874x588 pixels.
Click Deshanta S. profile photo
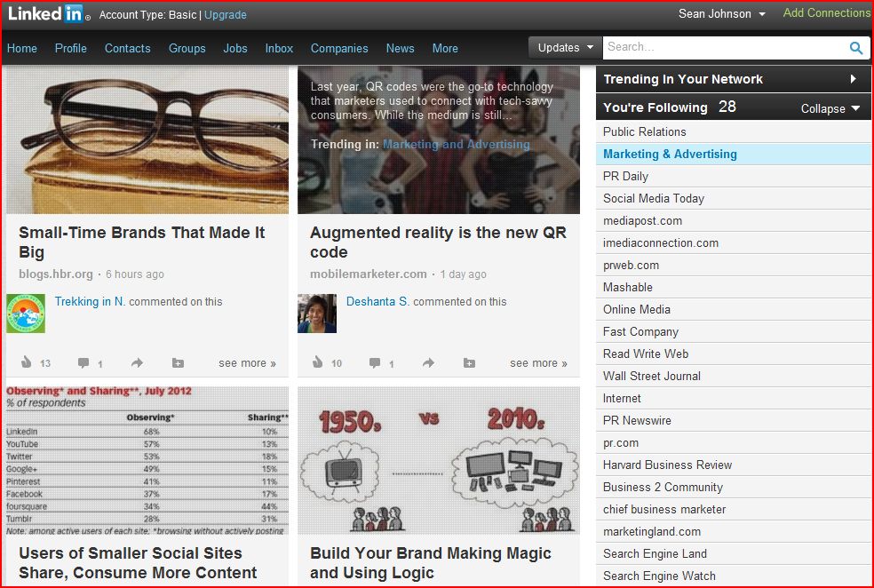tap(317, 314)
